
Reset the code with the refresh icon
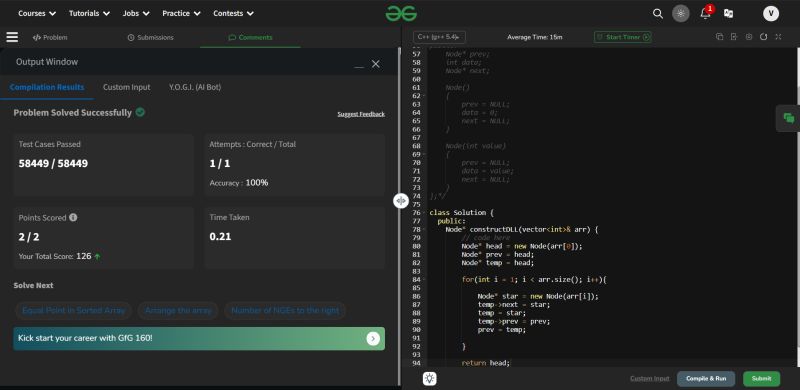763,37
